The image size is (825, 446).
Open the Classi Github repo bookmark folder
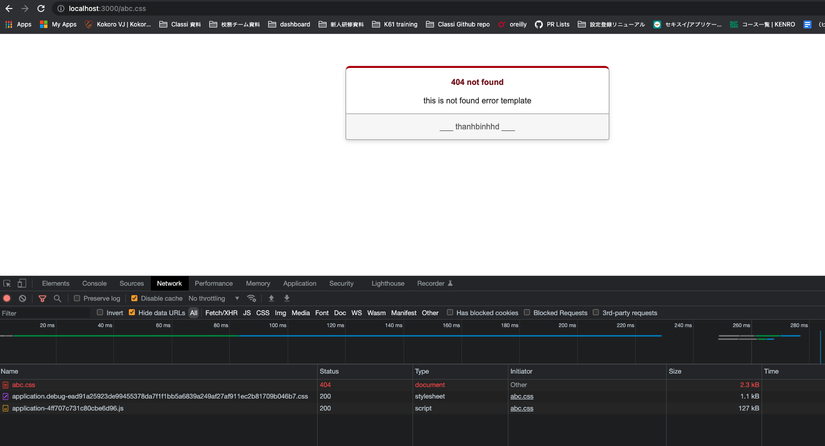tap(458, 24)
